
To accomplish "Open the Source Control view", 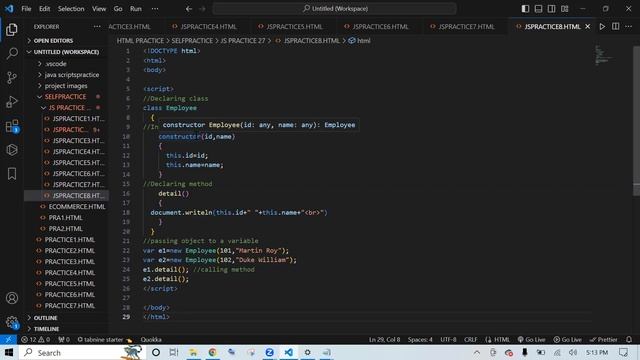I will pyautogui.click(x=12, y=78).
